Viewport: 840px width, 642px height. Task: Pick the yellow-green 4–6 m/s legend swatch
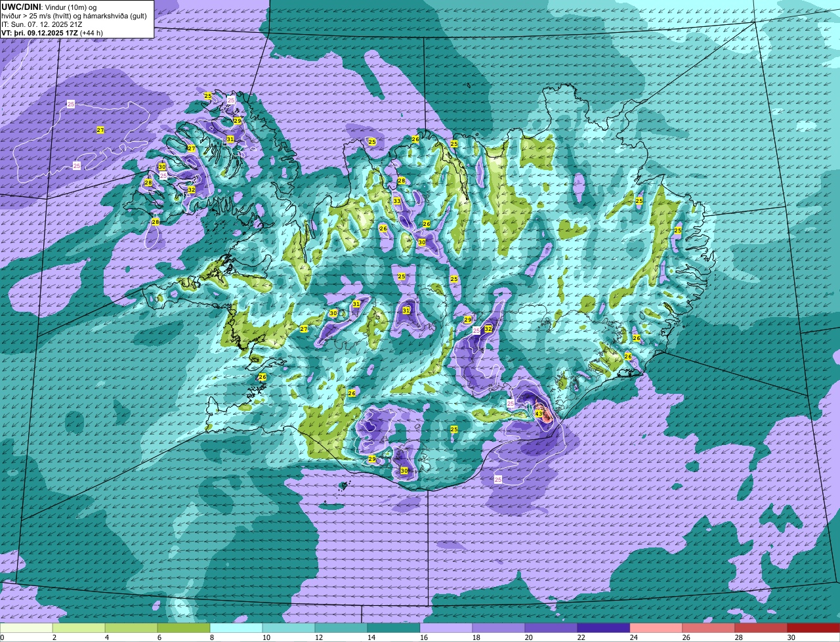[x=131, y=628]
